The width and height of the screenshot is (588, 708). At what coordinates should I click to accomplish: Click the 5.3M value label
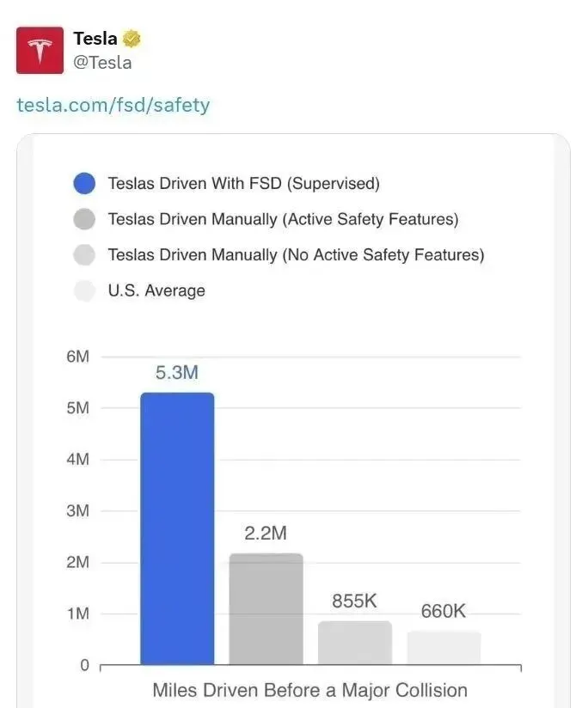pyautogui.click(x=177, y=373)
